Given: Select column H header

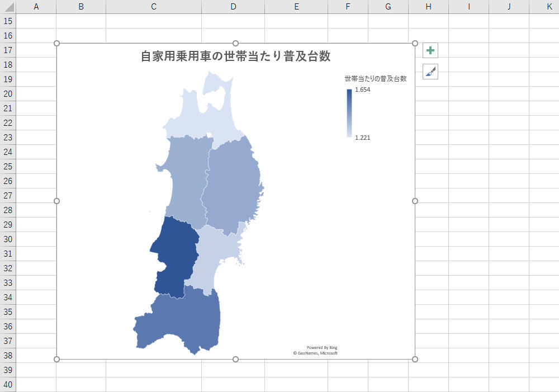Looking at the screenshot, I should tap(429, 7).
